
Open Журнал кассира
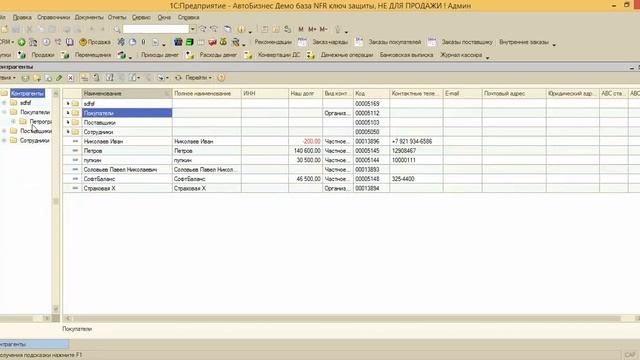point(461,55)
